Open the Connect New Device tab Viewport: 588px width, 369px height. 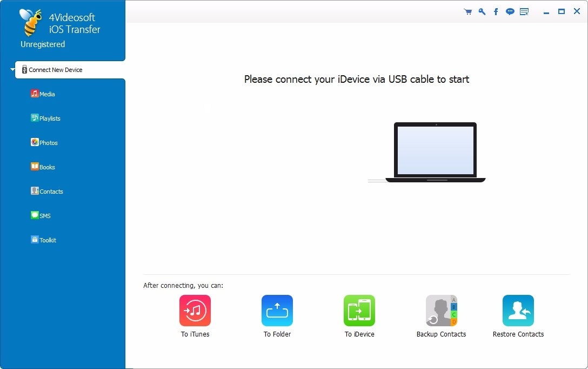tap(55, 69)
